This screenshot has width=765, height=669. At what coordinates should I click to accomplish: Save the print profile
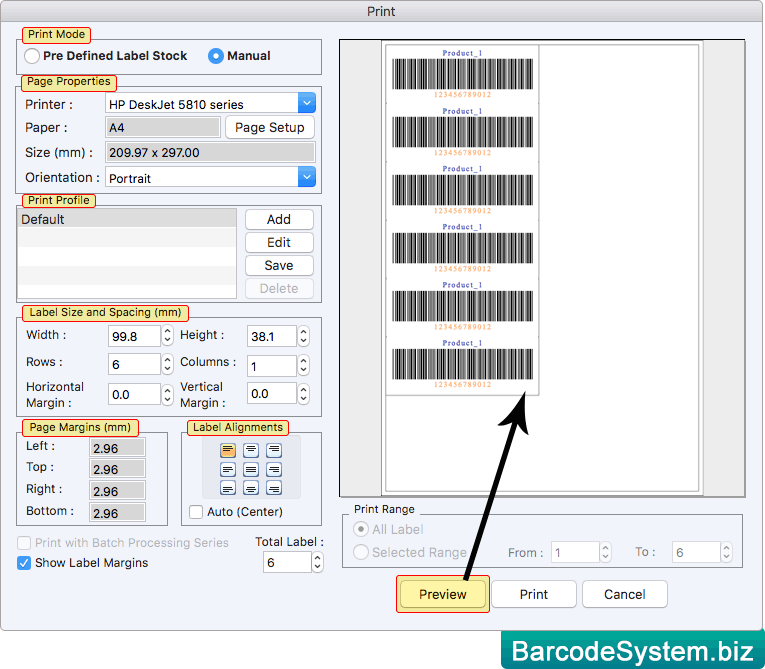pyautogui.click(x=279, y=265)
